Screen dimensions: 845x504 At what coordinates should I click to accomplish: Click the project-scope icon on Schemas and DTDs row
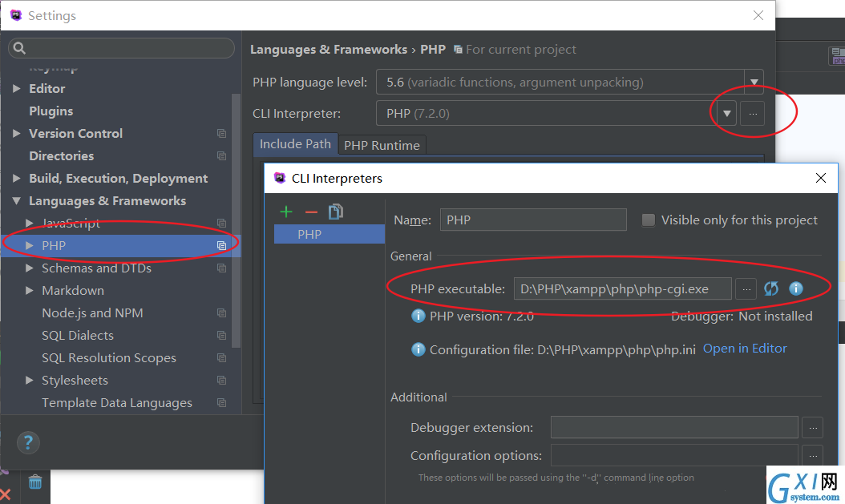[221, 268]
